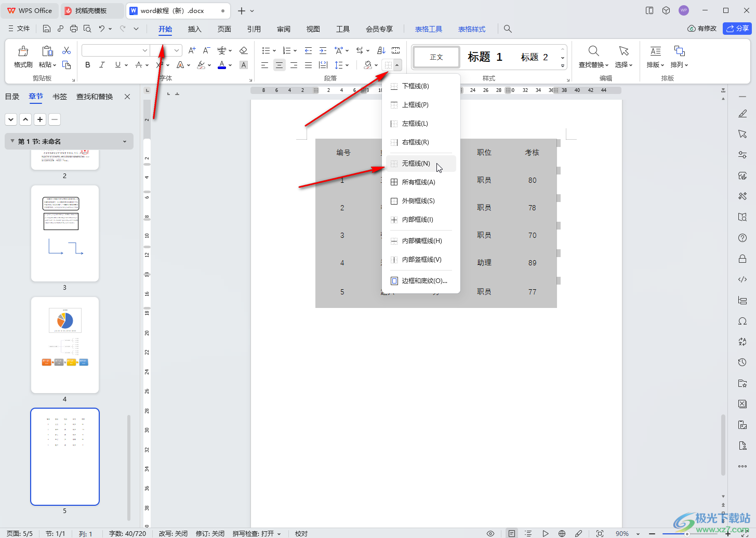Close the navigation pane with X
This screenshot has width=756, height=538.
tap(127, 97)
